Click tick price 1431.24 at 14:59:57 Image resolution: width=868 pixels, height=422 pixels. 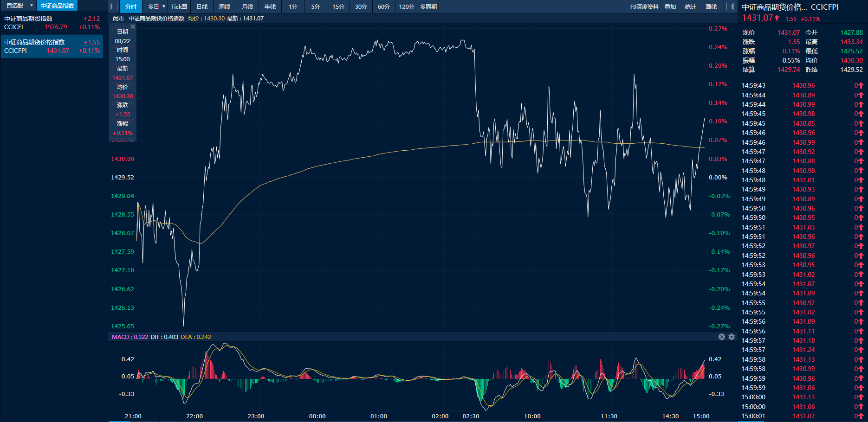click(803, 350)
